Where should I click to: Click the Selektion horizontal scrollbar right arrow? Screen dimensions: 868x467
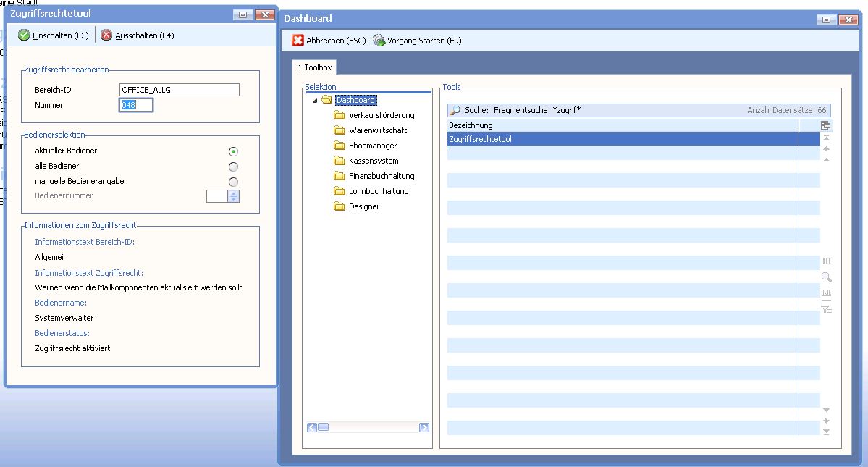click(x=424, y=427)
